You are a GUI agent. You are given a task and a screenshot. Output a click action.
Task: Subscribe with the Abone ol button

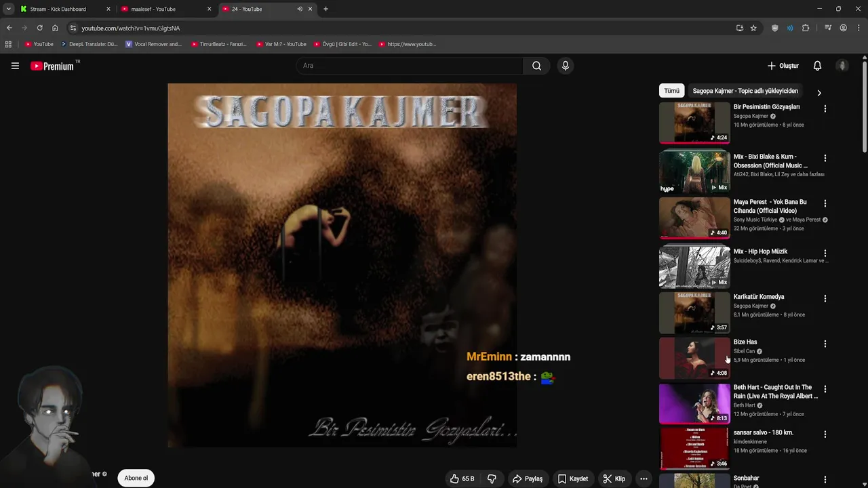pos(136,478)
